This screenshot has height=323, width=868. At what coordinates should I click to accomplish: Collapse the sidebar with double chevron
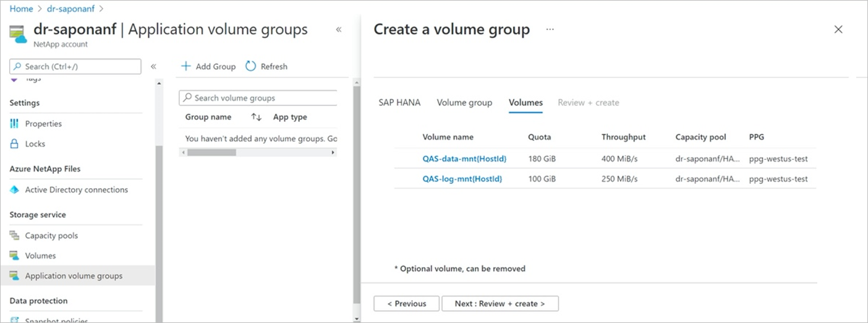coord(153,66)
